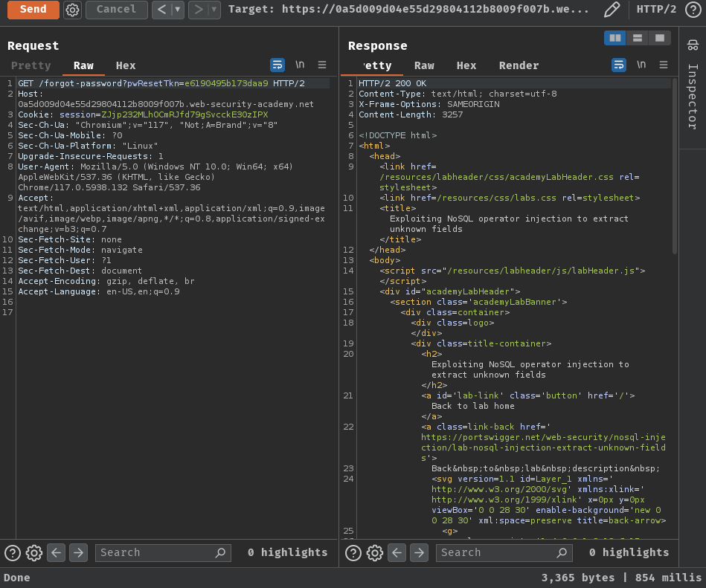706x588 pixels.
Task: Jump to previous Response search match
Action: (397, 553)
